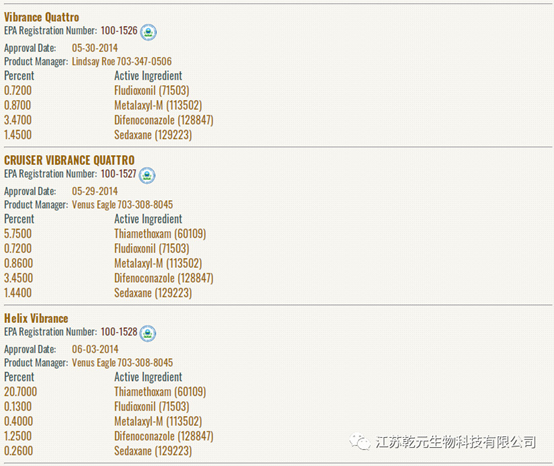
Task: Click the EPA seal icon beside 100-1526
Action: point(148,32)
